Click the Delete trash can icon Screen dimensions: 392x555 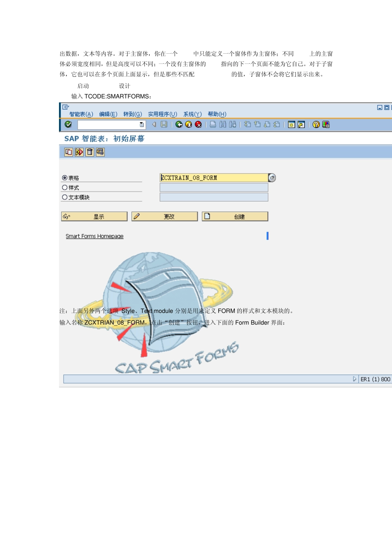click(x=90, y=152)
